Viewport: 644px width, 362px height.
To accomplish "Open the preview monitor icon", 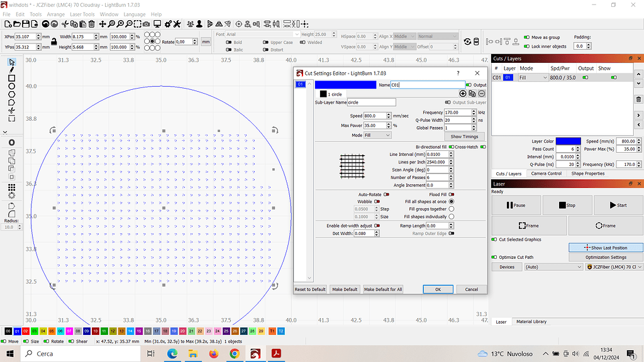I will tap(157, 25).
